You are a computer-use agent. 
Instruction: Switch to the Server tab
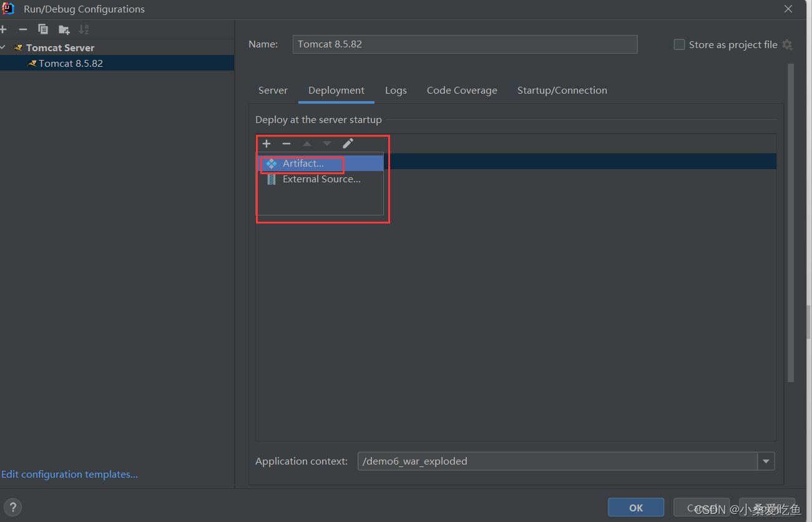pyautogui.click(x=273, y=91)
